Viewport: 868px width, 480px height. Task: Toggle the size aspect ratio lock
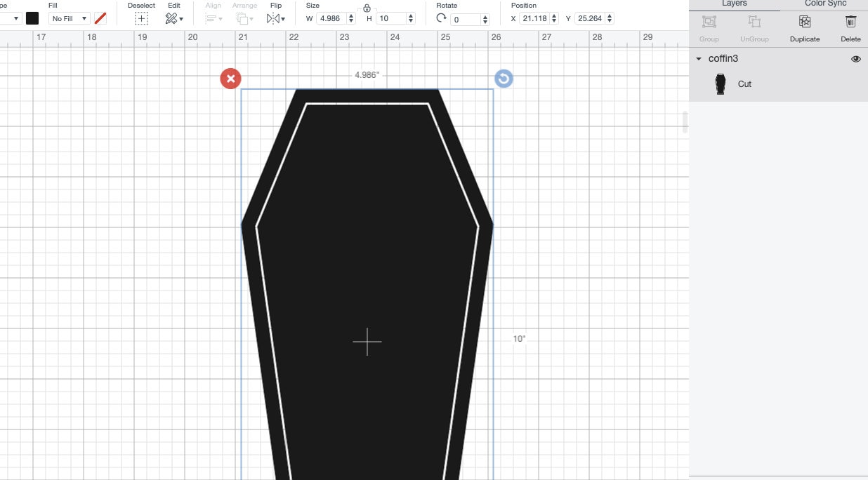[x=367, y=8]
